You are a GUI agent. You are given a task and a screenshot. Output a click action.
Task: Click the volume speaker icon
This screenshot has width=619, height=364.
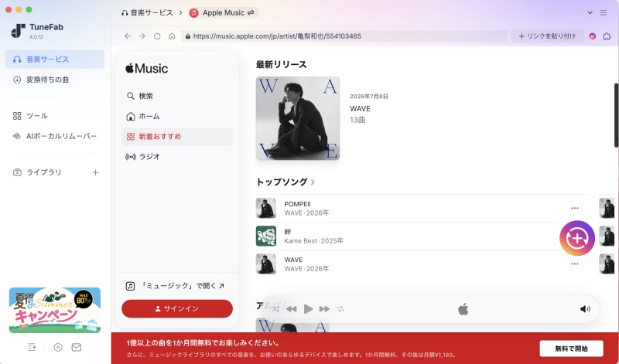click(x=585, y=309)
